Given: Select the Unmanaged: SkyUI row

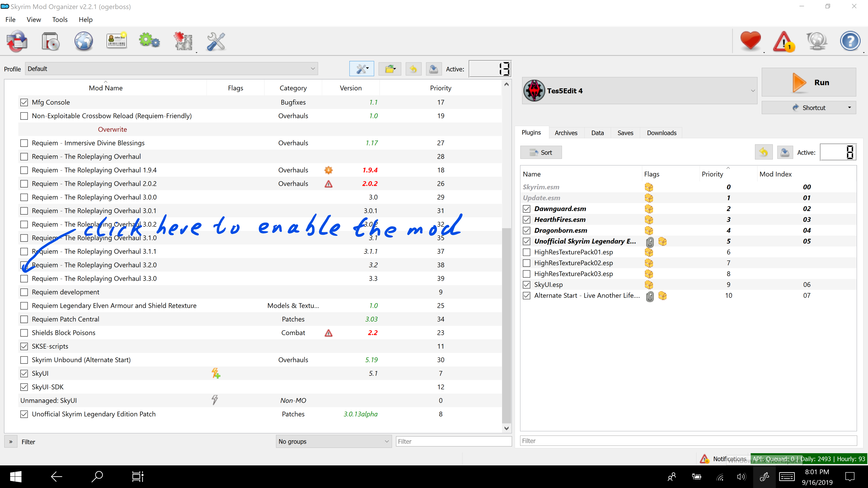Looking at the screenshot, I should coord(259,400).
